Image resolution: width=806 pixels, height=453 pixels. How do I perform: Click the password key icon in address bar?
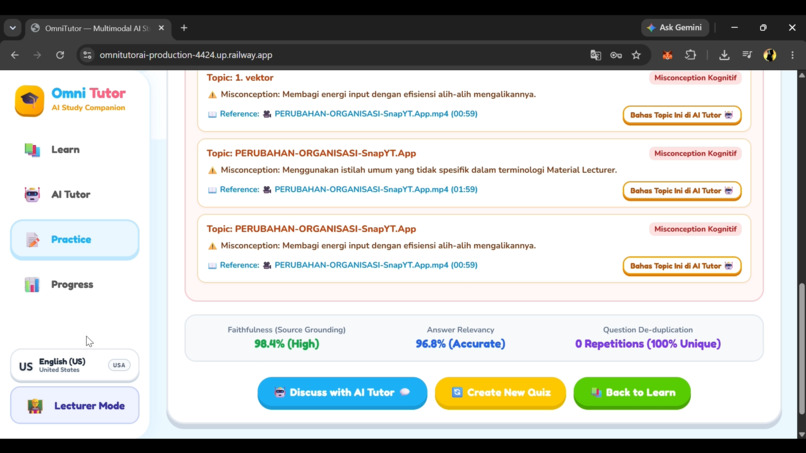point(616,55)
